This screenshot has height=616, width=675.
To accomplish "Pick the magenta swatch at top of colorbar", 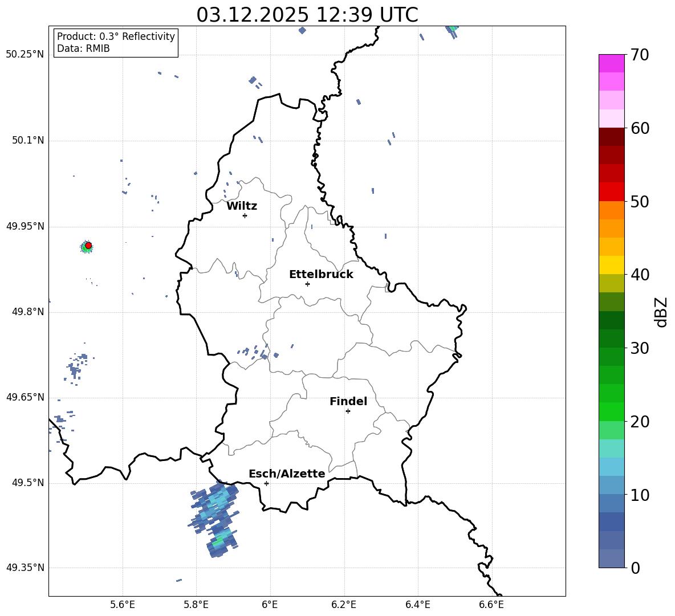I will 611,63.
